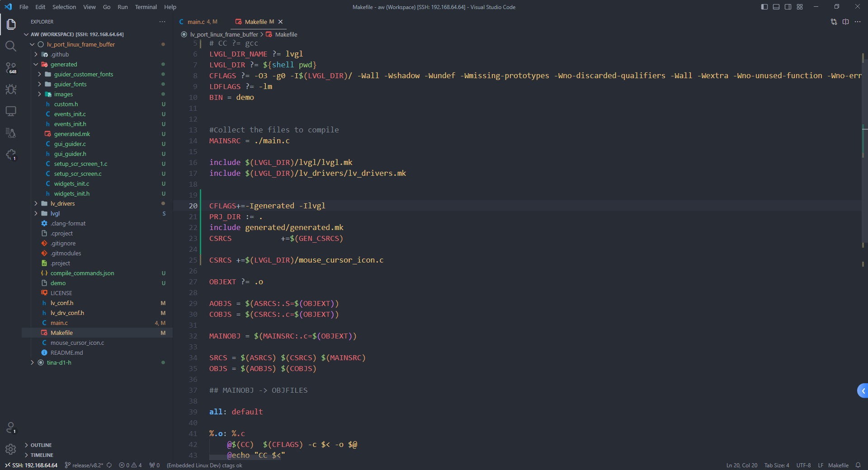Viewport: 868px width, 470px height.
Task: Open lv_conf.h file
Action: [62, 303]
